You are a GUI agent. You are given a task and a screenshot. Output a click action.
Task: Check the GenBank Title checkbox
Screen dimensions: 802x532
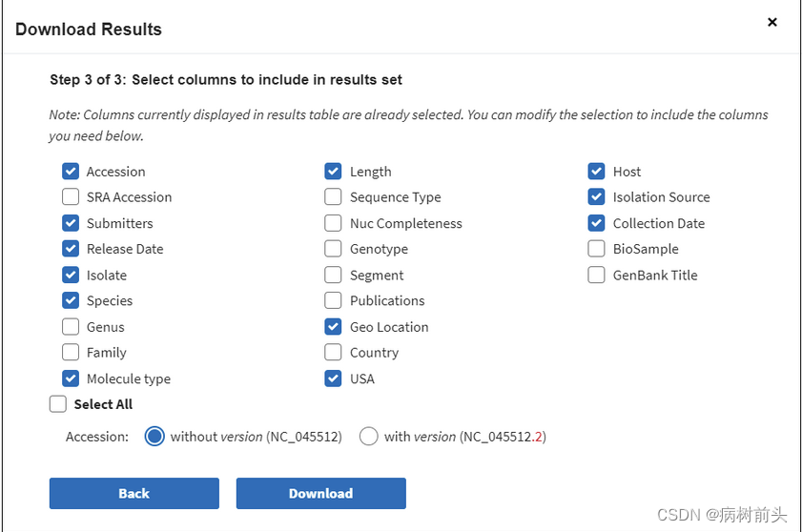[596, 276]
